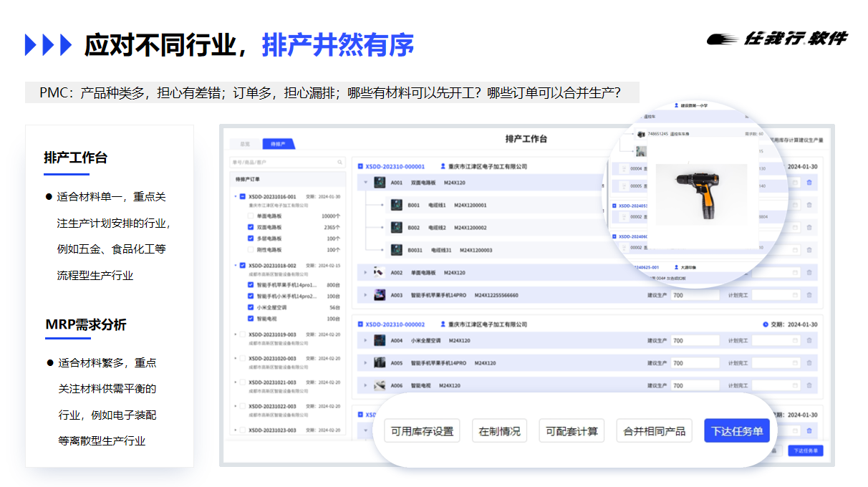Uncheck the 小米全屋空调 checkbox
868x487 pixels.
[251, 307]
